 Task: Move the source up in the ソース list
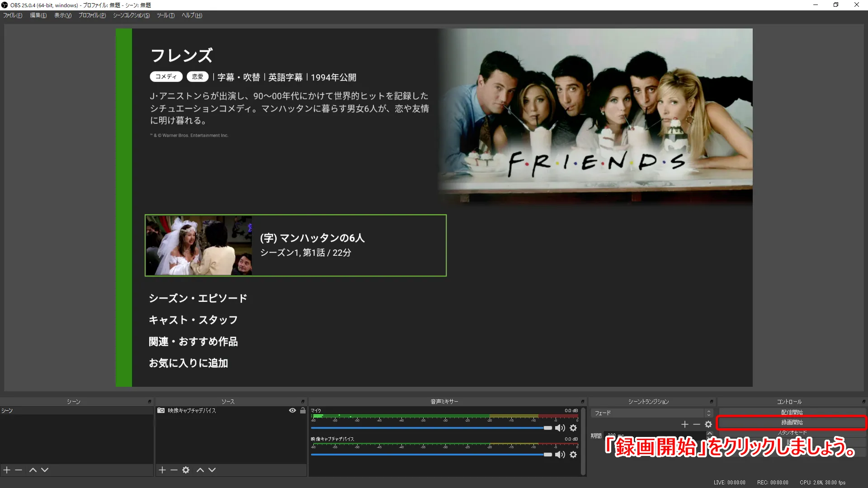click(200, 470)
